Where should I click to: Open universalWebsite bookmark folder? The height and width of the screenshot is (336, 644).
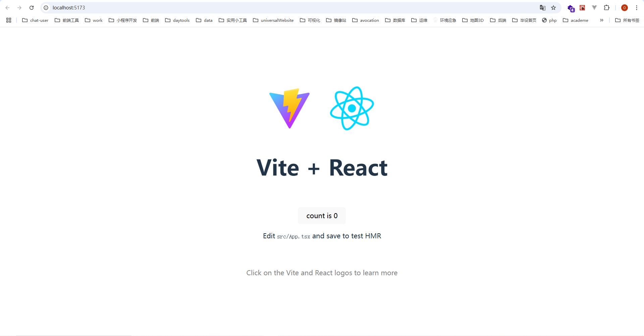click(x=273, y=20)
